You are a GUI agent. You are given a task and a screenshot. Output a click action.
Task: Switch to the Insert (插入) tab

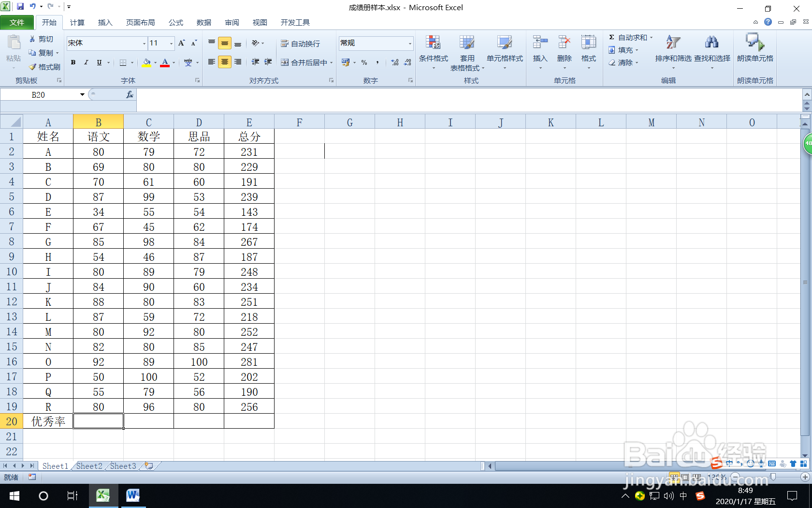(x=105, y=22)
